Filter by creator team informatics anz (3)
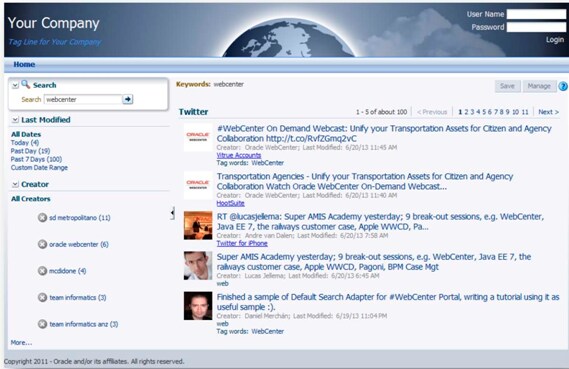 [x=84, y=324]
